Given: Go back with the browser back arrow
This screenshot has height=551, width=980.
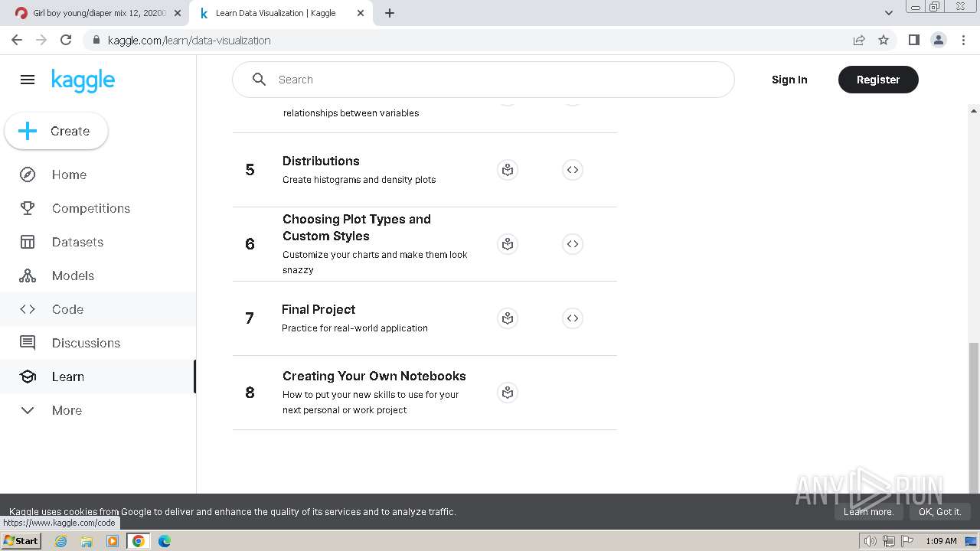Looking at the screenshot, I should click(17, 40).
